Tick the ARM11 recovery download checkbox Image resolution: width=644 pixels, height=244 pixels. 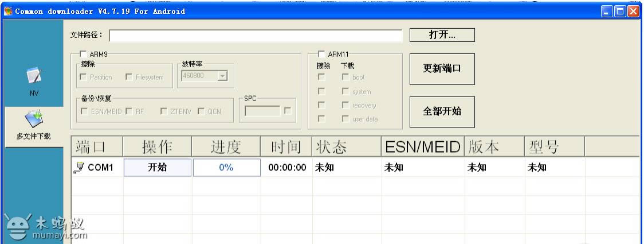[x=345, y=106]
